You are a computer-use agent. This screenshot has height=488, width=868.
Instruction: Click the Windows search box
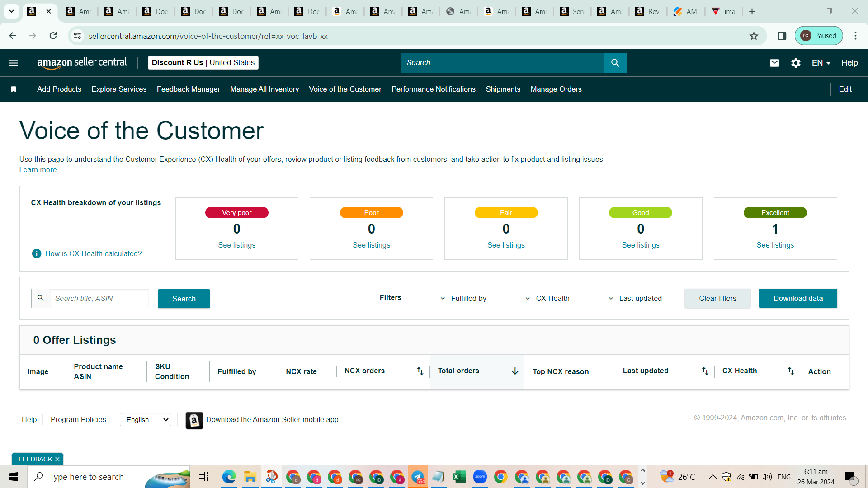(x=108, y=477)
